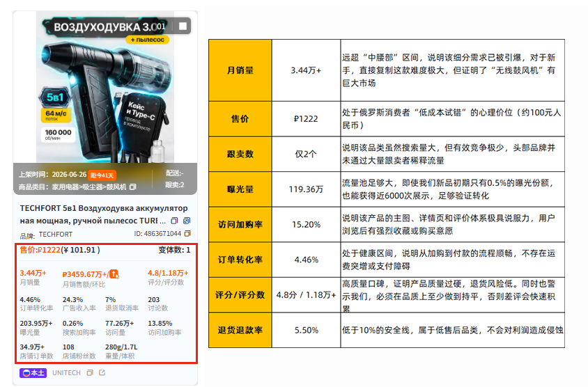
Task: Click 77.26万+ visits value
Action: (119, 323)
